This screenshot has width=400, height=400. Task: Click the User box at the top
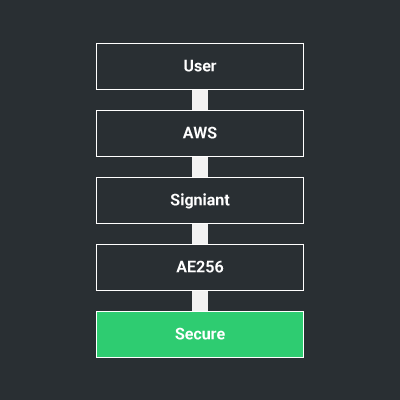(x=200, y=66)
